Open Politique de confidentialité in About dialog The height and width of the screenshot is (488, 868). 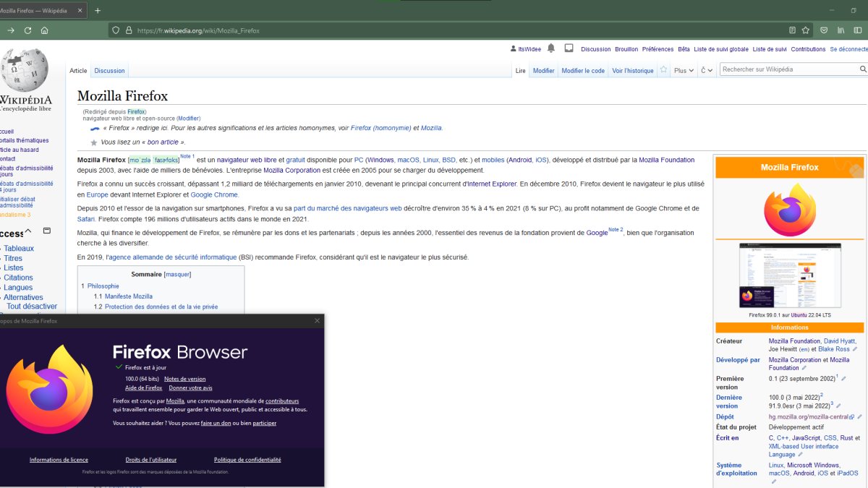click(247, 460)
